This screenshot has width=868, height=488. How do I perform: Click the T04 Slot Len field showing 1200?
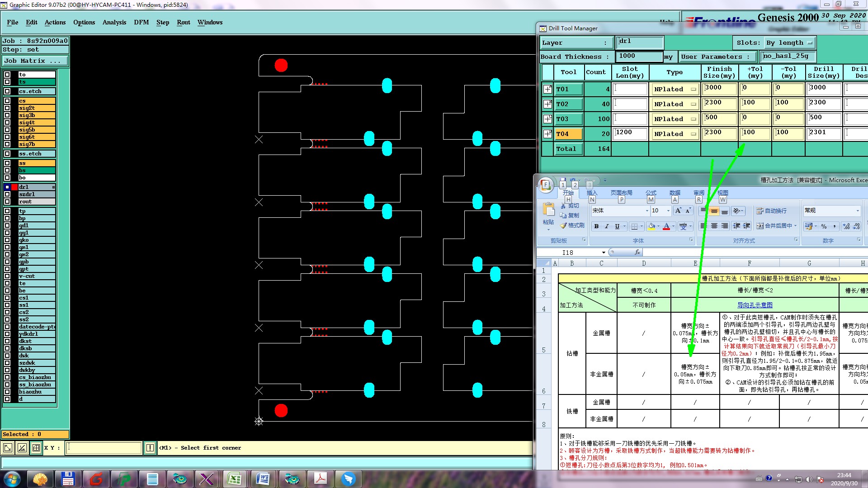[630, 134]
